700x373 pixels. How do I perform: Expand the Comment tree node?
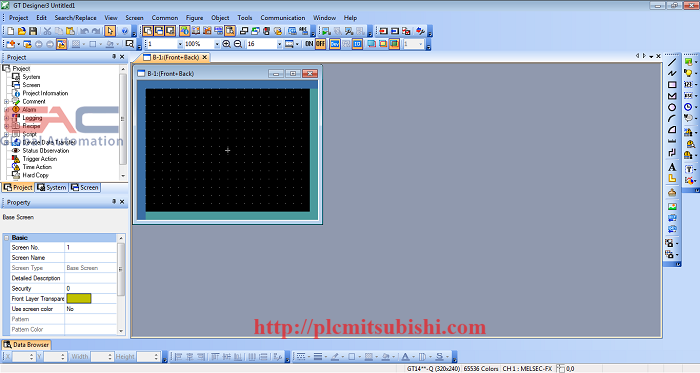(6, 102)
